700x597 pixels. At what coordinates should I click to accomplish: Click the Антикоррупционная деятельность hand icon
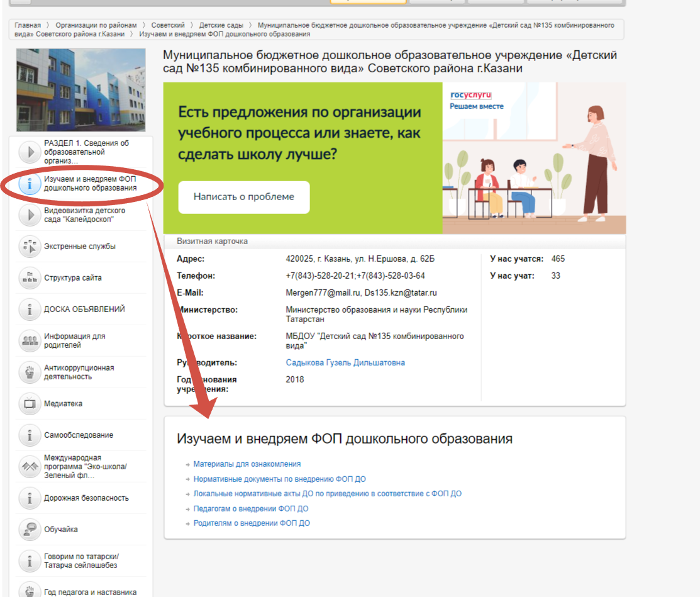pos(30,372)
